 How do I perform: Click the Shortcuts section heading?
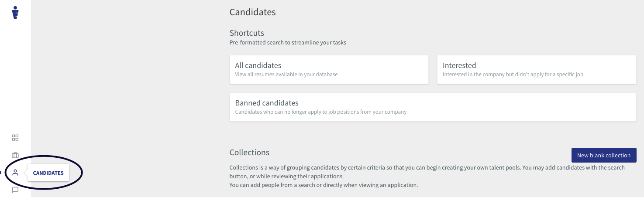point(247,33)
